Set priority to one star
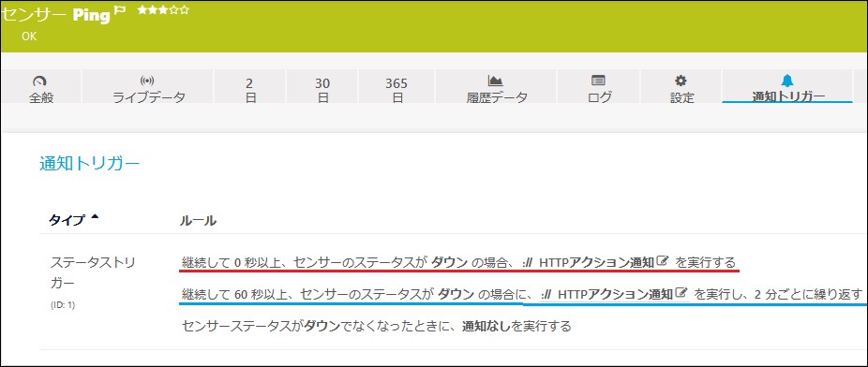This screenshot has height=367, width=868. tap(142, 10)
